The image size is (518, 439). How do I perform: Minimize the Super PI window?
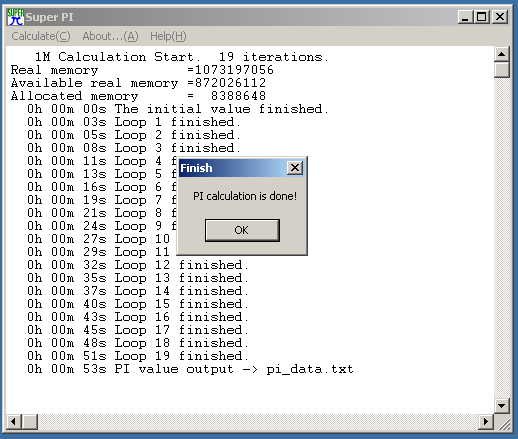pos(466,17)
